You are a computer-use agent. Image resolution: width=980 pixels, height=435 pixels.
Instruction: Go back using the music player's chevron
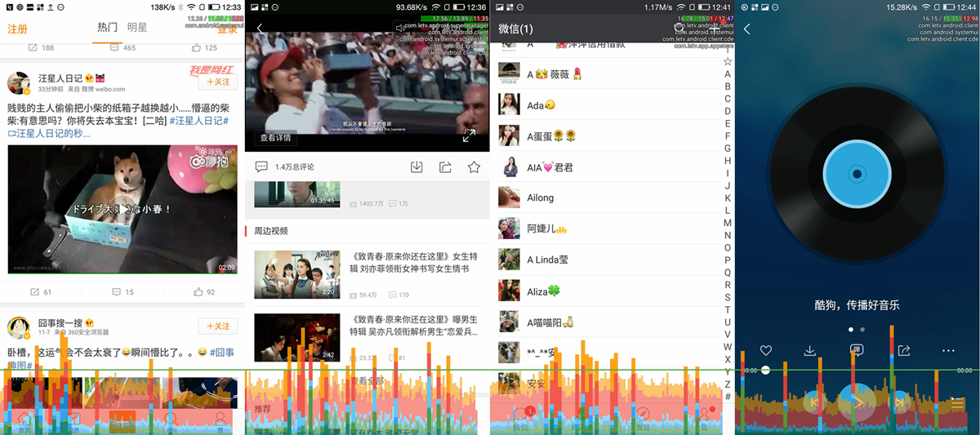(747, 29)
